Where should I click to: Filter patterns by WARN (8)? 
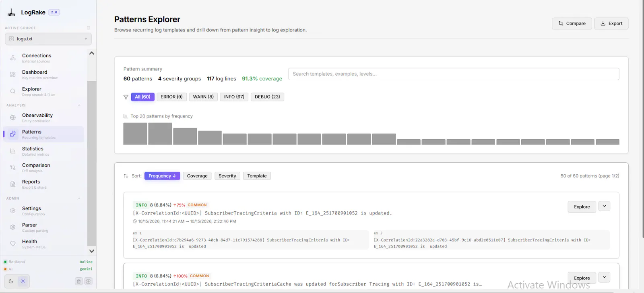click(203, 97)
